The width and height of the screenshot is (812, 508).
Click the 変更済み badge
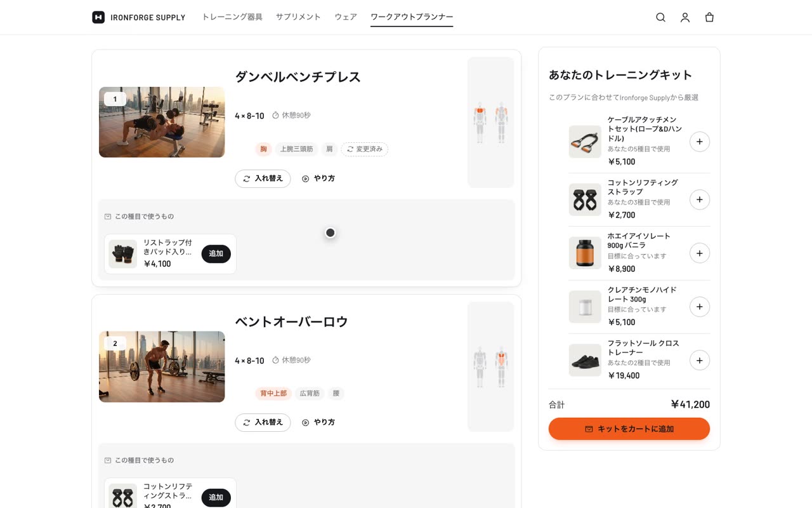[365, 149]
